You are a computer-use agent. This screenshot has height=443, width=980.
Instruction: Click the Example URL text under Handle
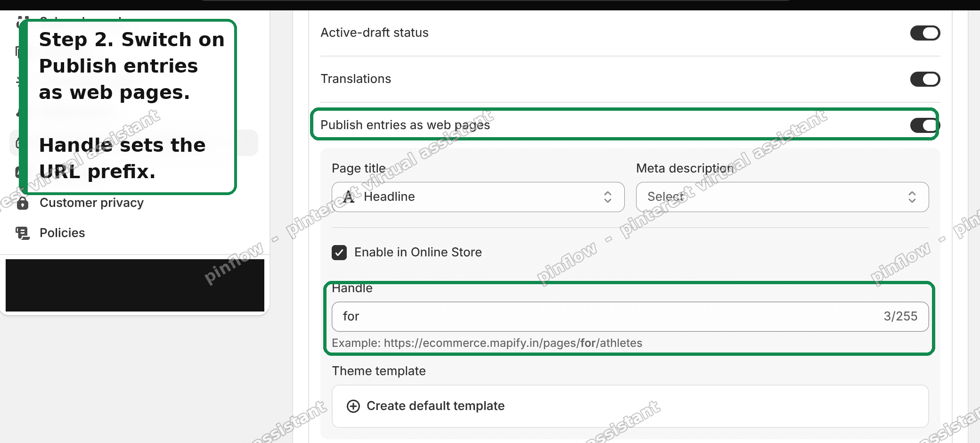[x=487, y=343]
